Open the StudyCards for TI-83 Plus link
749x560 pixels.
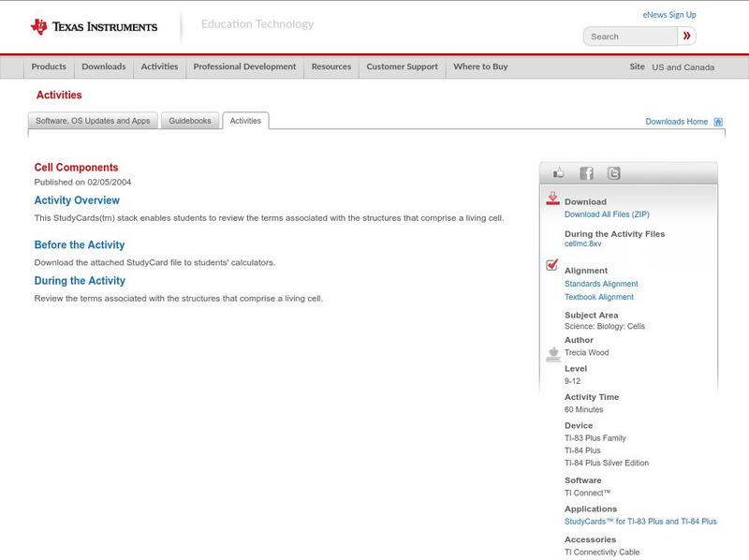tap(639, 520)
